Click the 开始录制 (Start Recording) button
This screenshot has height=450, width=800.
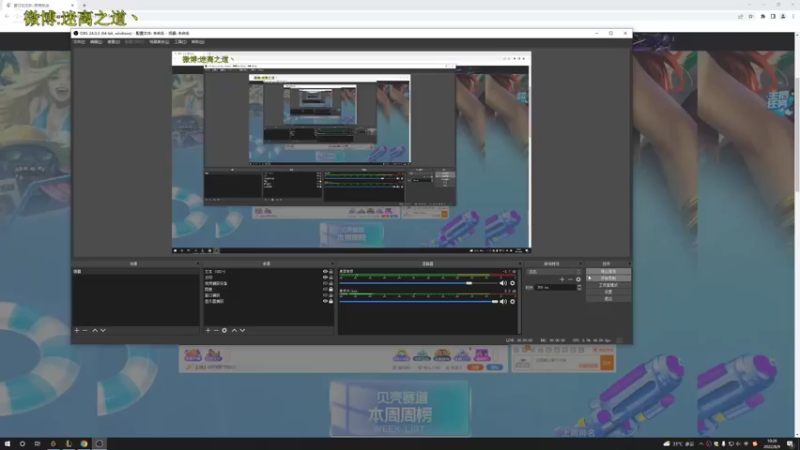pos(608,278)
